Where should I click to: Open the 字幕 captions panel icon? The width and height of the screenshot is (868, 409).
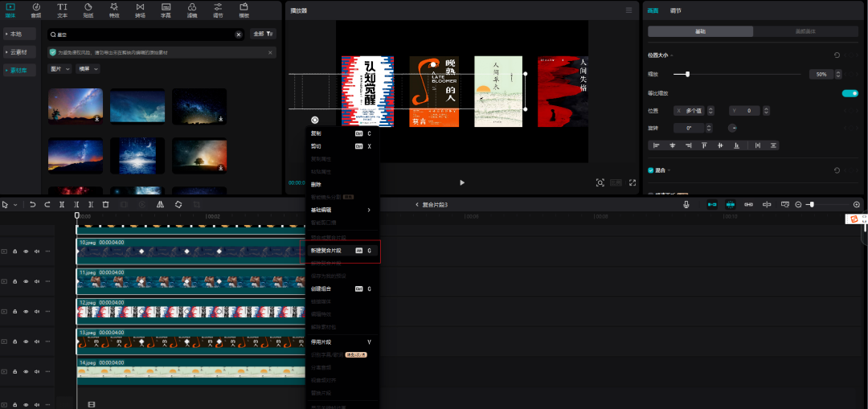click(x=166, y=10)
